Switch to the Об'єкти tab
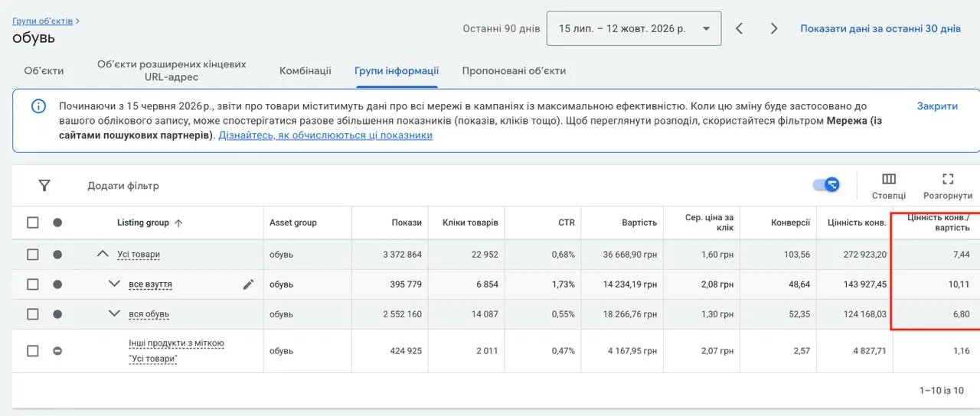980x416 pixels. coord(44,70)
